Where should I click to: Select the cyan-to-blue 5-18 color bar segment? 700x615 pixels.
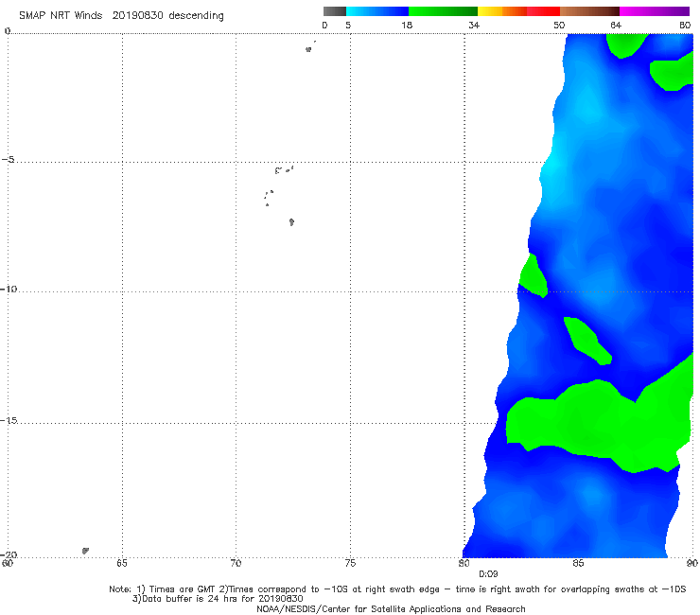point(377,11)
